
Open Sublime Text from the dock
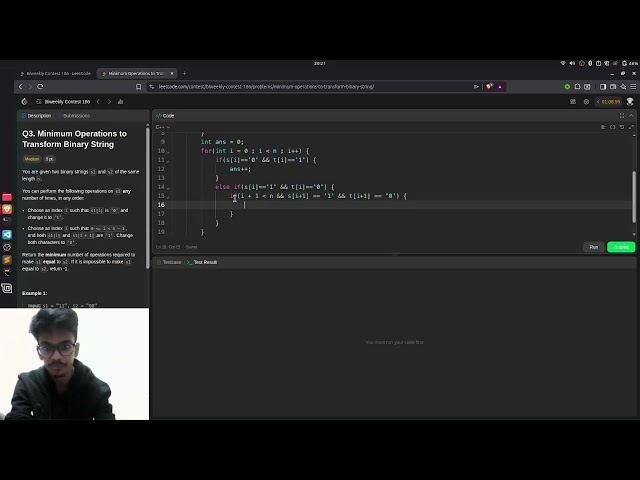coord(7,260)
